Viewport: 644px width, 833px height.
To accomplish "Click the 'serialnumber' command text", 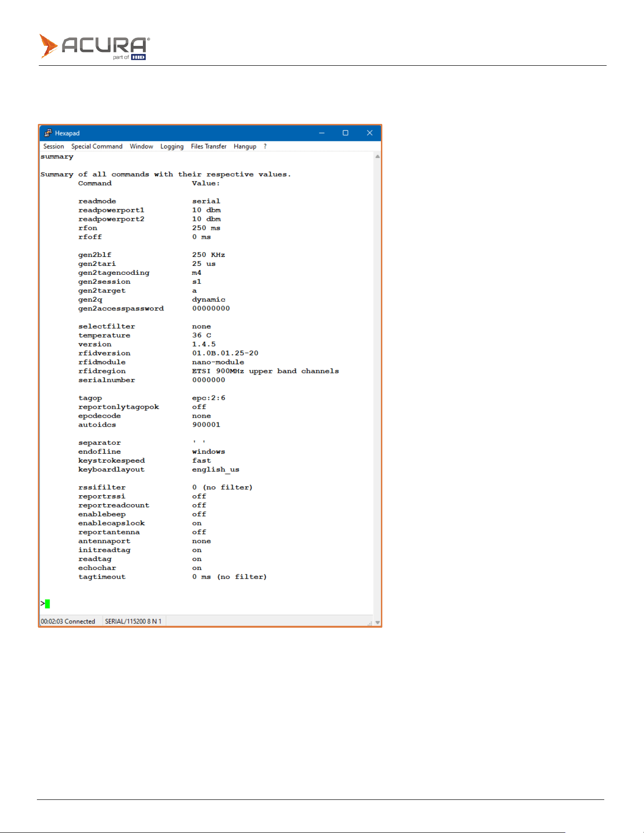I will coord(106,380).
